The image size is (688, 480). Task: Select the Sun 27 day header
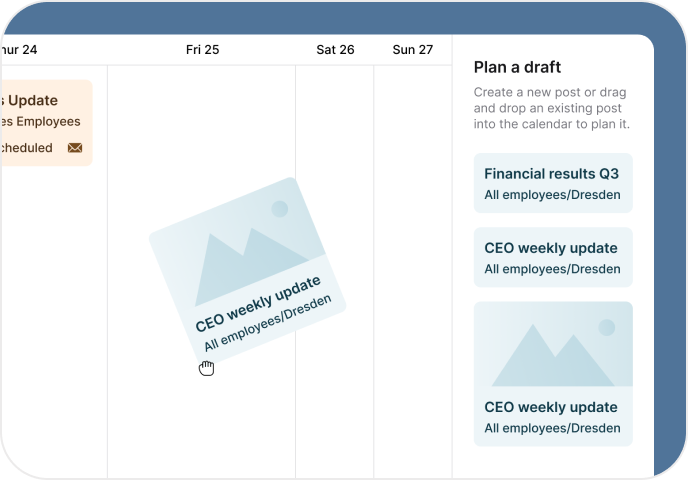[x=413, y=49]
